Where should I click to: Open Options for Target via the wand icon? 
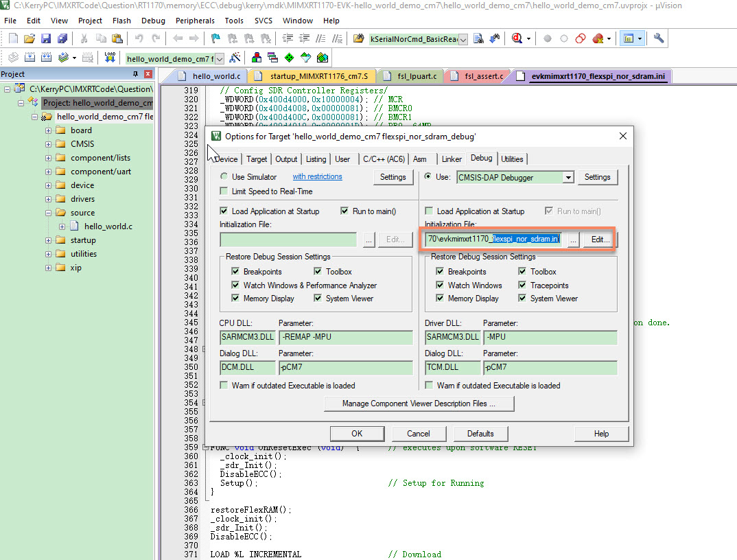click(x=235, y=58)
